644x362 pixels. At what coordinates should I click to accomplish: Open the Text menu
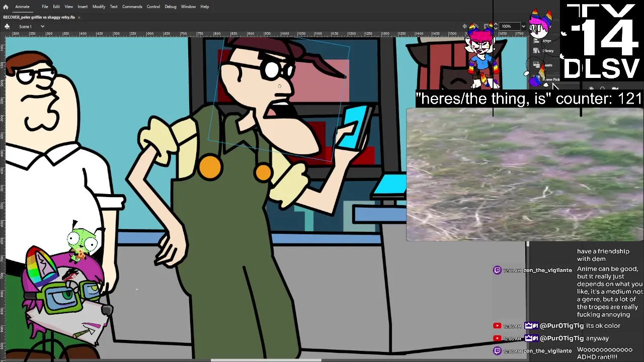pos(114,7)
